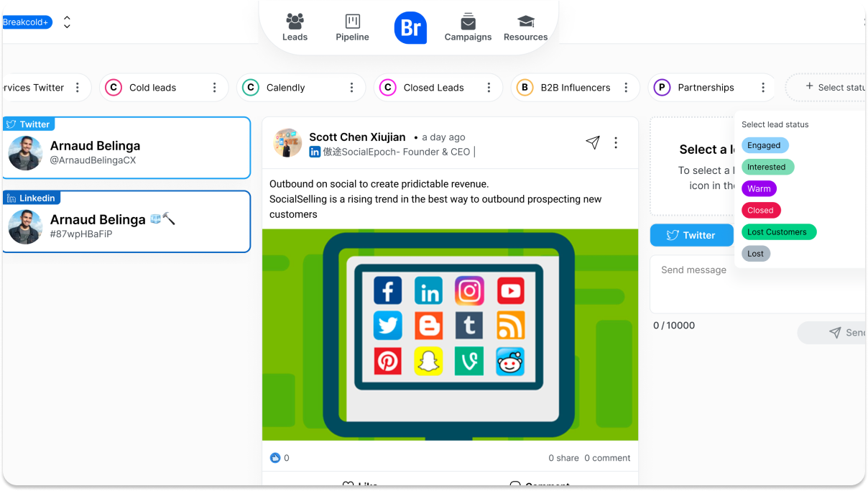Viewport: 868px width, 491px height.
Task: Open the options menu on Scott's post
Action: point(616,143)
